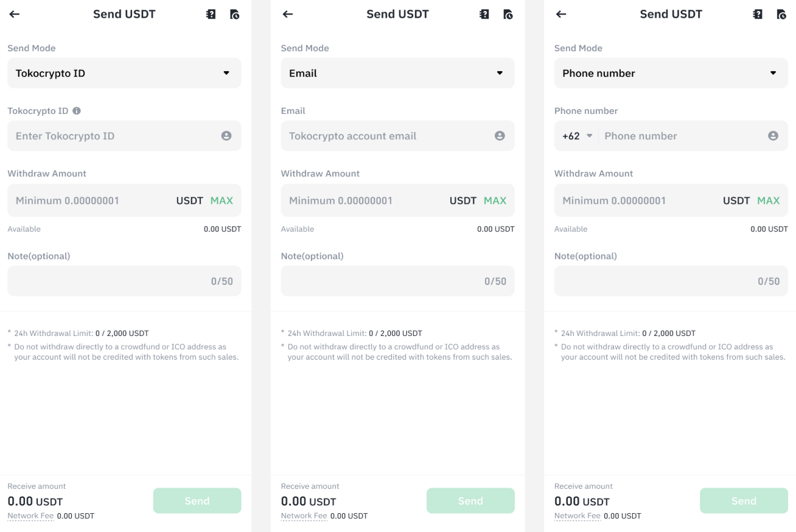796x532 pixels.
Task: Open contact picker in Phone number field
Action: coord(773,136)
